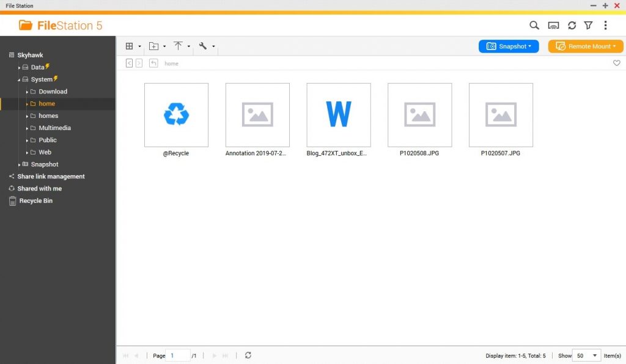Open Recycle Bin in sidebar
Image resolution: width=626 pixels, height=364 pixels.
point(36,200)
